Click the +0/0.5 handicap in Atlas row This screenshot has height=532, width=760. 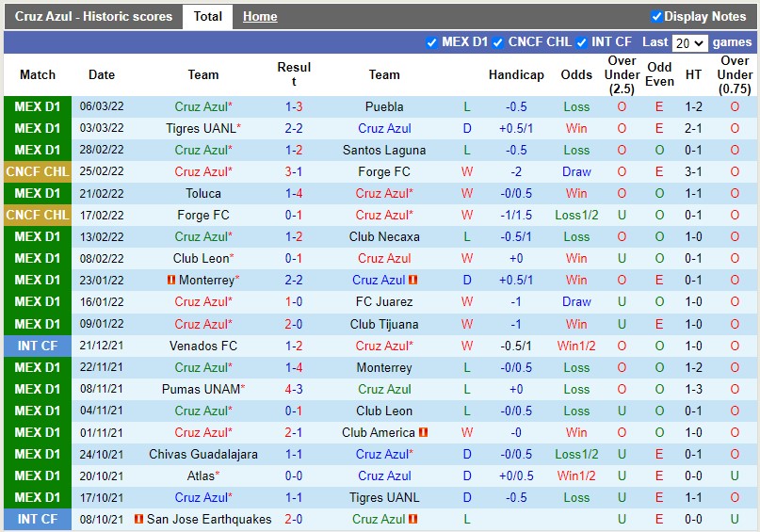coord(516,476)
